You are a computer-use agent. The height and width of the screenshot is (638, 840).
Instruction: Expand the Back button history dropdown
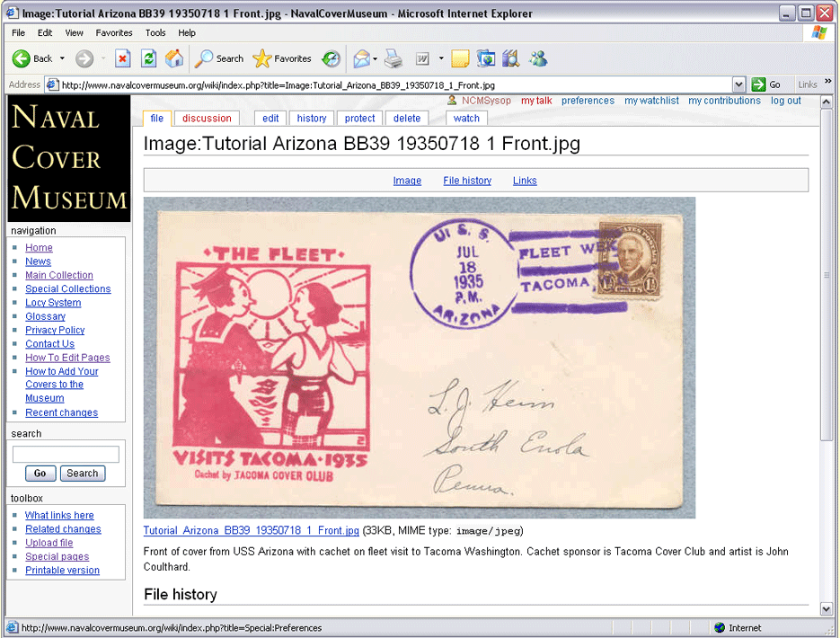62,58
